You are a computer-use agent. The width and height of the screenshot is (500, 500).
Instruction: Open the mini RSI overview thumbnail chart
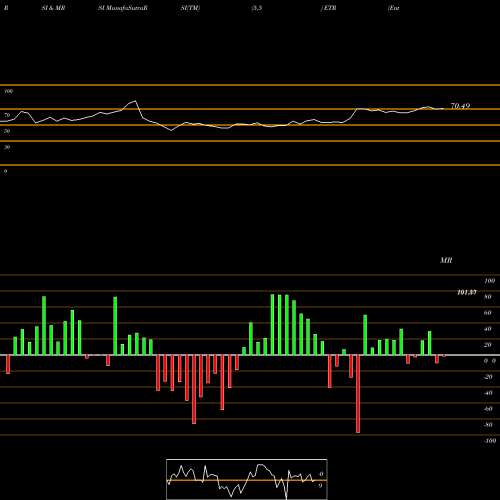point(247,479)
